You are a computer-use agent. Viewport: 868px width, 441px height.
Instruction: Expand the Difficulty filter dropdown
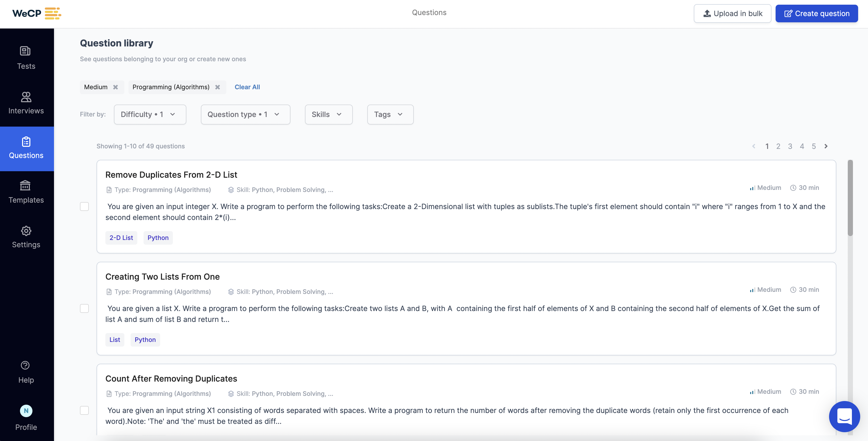coord(150,114)
